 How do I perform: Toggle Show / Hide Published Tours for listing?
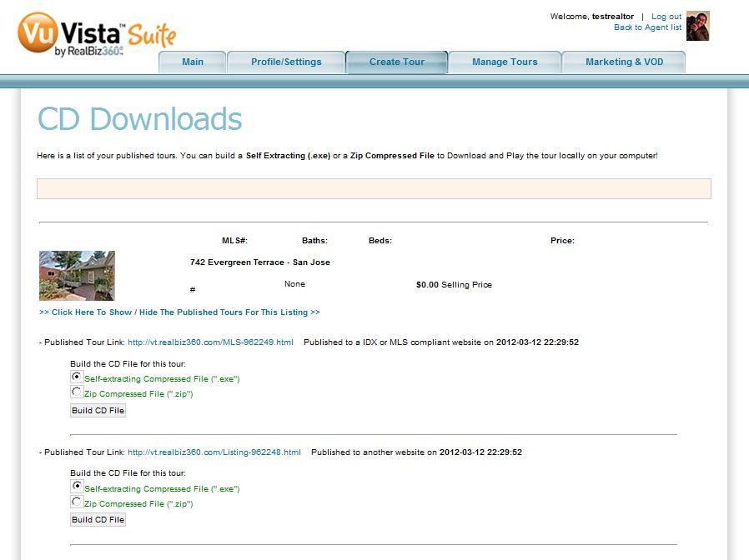pos(179,312)
